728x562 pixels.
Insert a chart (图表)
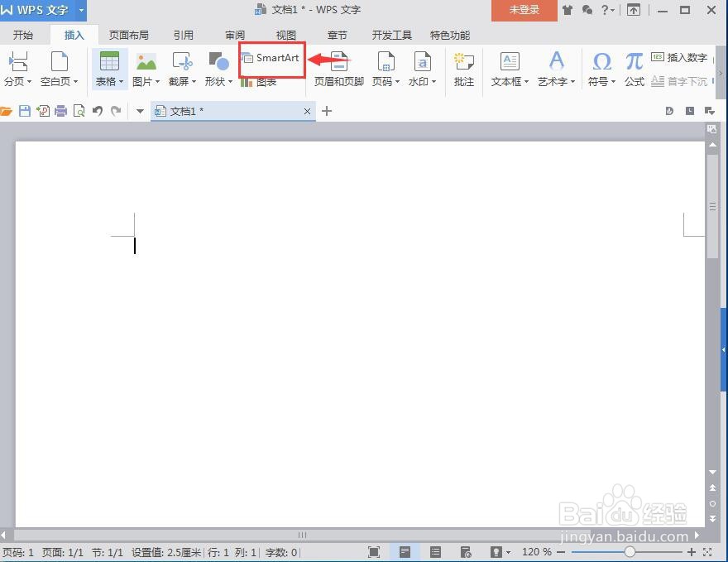[x=259, y=83]
